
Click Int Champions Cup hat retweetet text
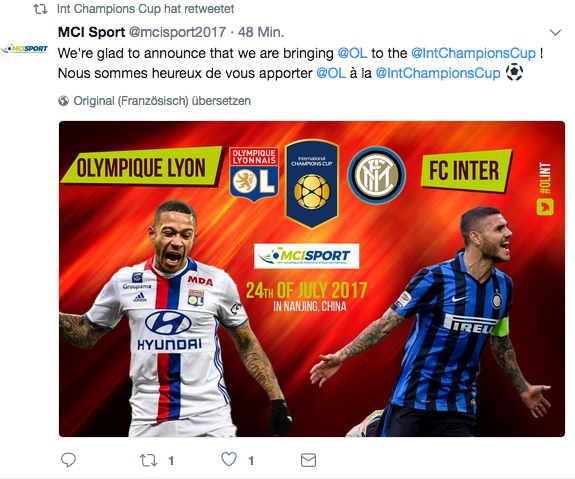[x=146, y=9]
